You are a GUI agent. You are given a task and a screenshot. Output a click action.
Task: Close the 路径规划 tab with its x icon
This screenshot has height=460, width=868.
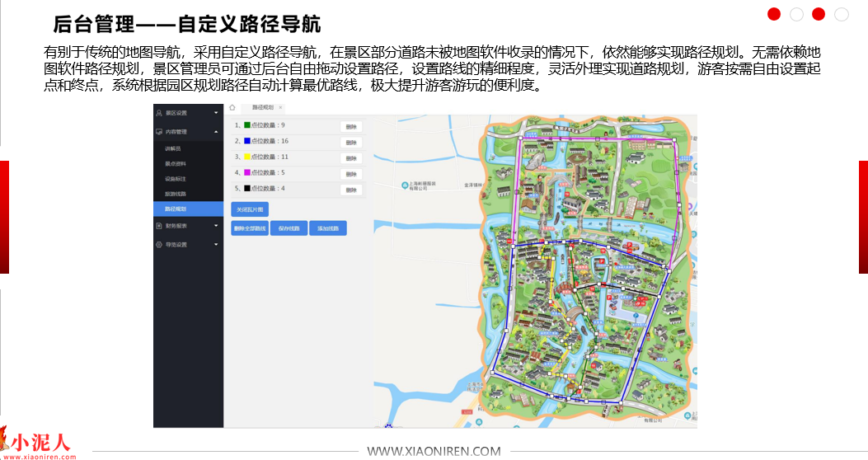[x=280, y=108]
